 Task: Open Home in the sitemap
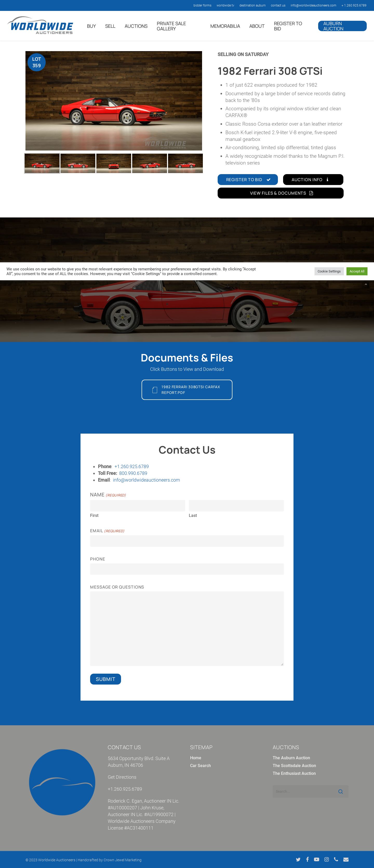196,758
